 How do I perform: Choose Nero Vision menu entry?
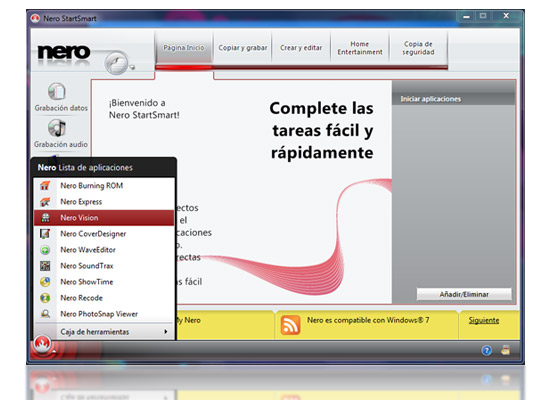[104, 218]
